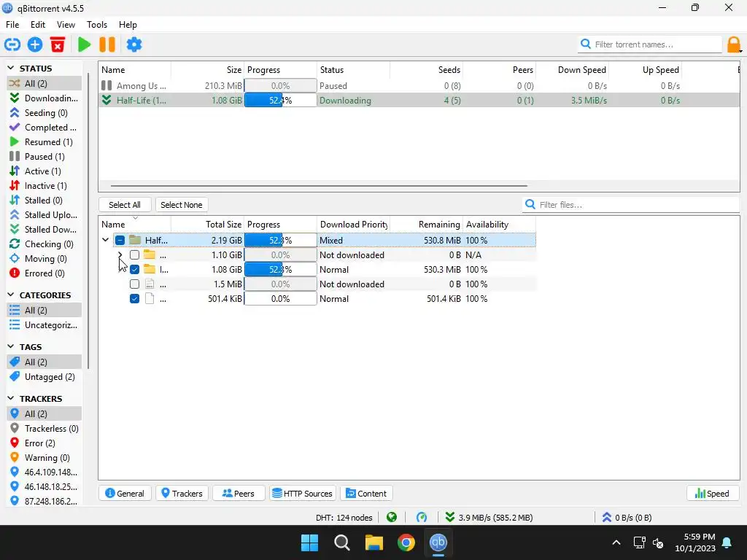Open File Explorer from the taskbar

tap(374, 542)
